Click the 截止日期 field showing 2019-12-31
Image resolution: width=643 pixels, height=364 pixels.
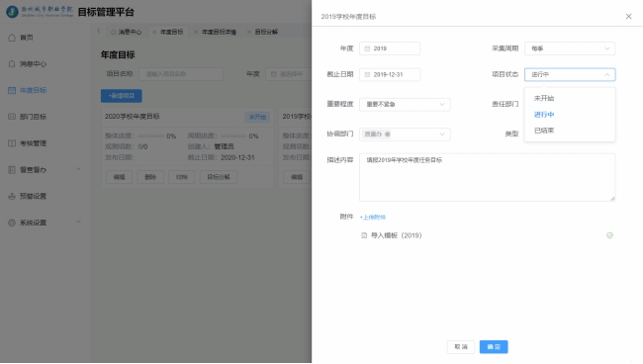(390, 74)
